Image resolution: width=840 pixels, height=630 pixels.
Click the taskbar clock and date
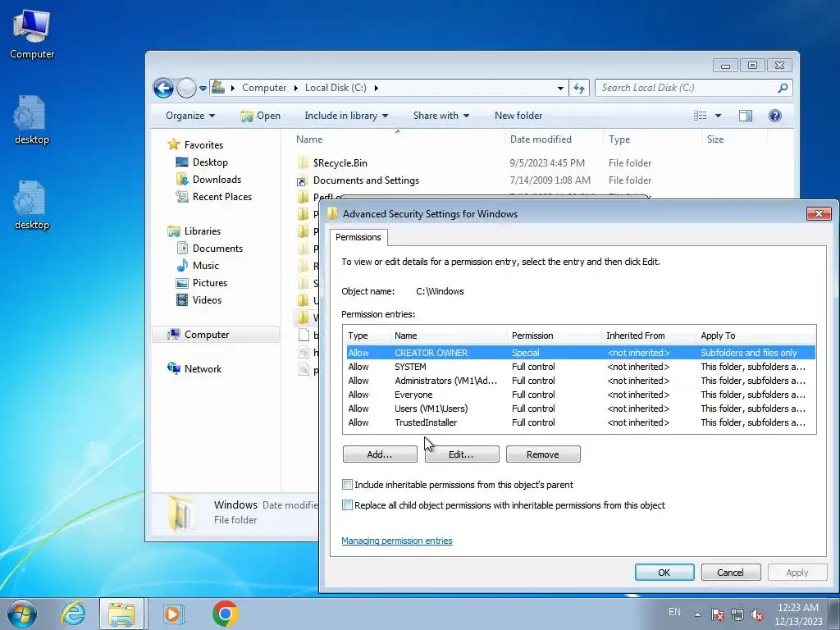[x=798, y=614]
